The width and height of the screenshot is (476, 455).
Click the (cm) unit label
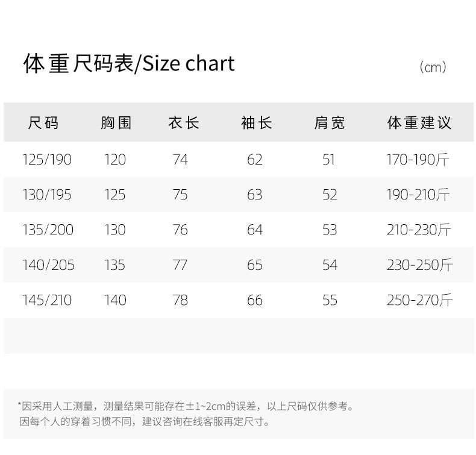point(433,67)
